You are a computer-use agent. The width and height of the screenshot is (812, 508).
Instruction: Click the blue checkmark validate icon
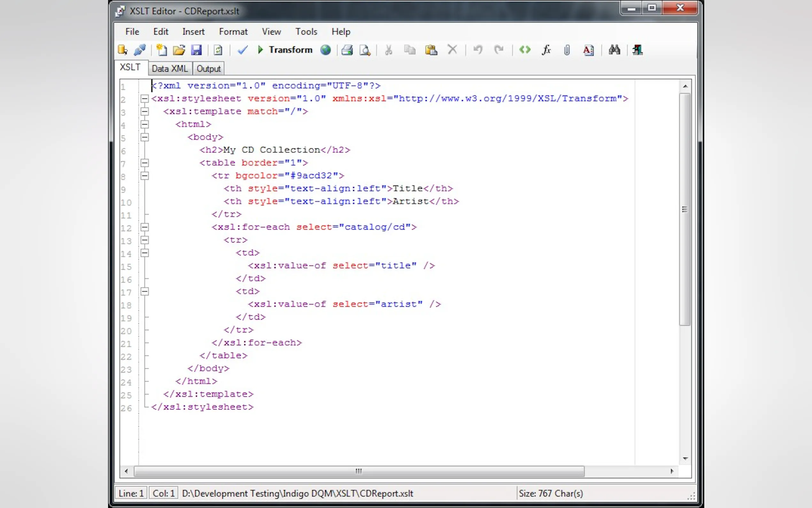pos(242,50)
